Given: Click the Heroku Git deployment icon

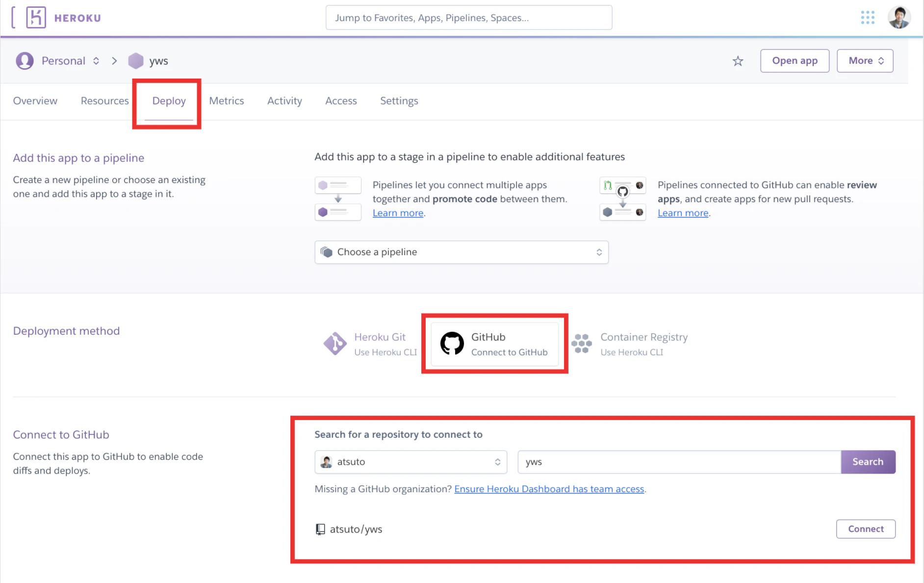Looking at the screenshot, I should click(x=335, y=344).
